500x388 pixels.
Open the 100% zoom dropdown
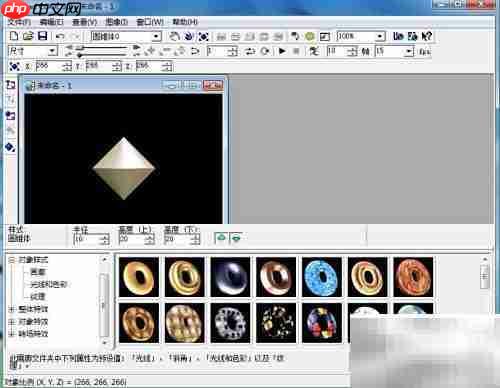tap(380, 36)
